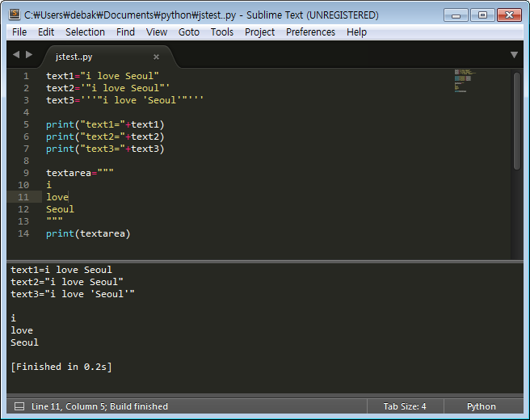Click the textarea=""" code line
Screen dimensions: 530x420
80,173
